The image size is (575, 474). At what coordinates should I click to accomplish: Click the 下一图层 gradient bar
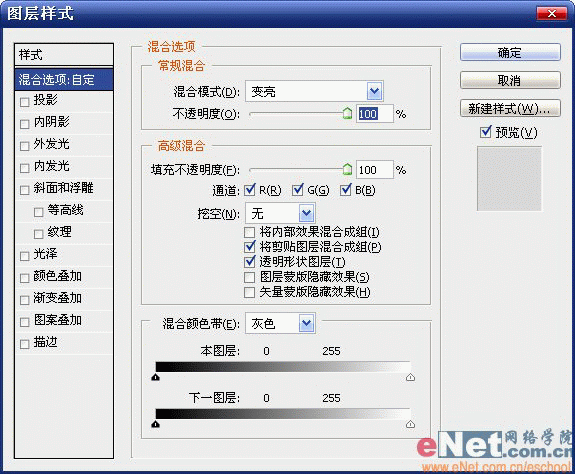(283, 414)
